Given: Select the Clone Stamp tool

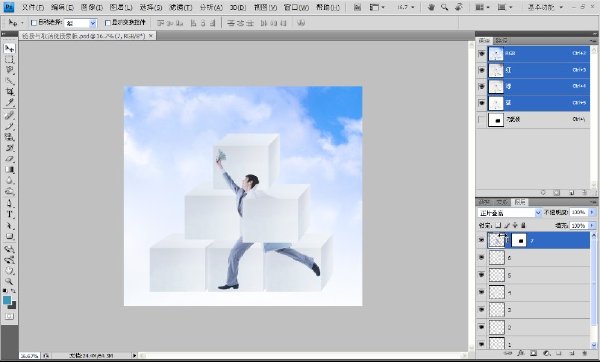Looking at the screenshot, I should pos(10,137).
